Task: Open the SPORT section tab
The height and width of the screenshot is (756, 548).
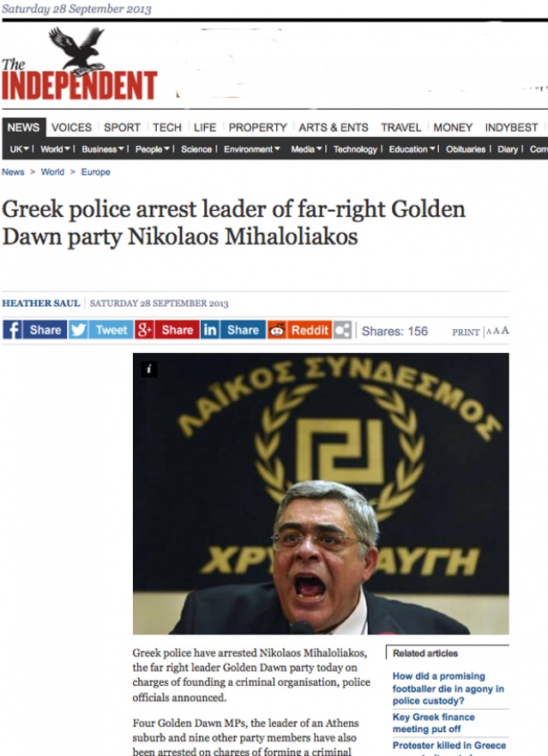Action: 122,127
